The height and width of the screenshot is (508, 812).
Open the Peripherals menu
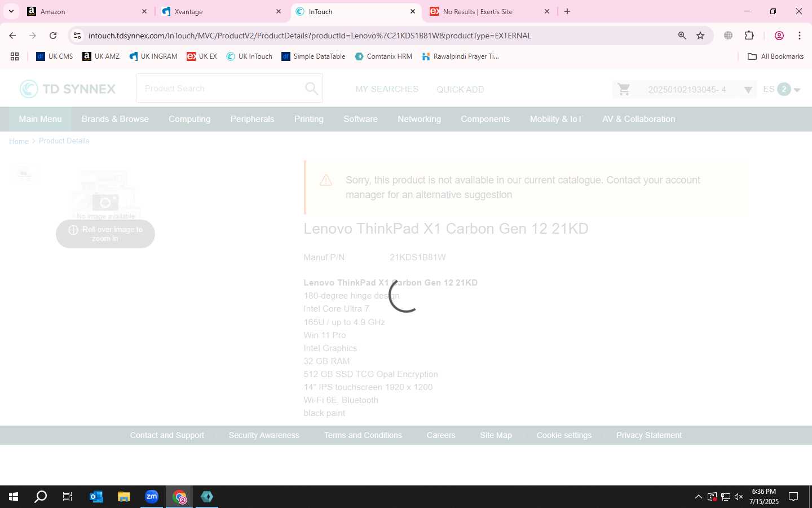(x=252, y=119)
